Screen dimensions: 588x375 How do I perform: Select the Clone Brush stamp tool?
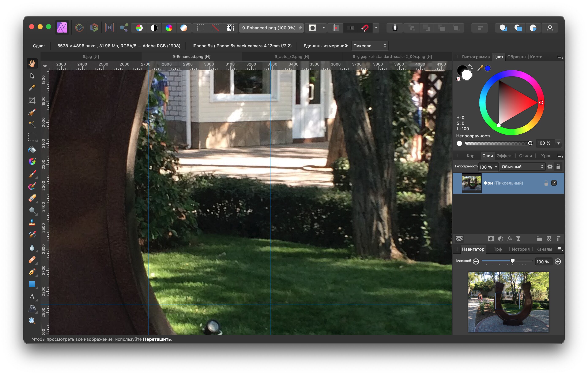click(32, 223)
